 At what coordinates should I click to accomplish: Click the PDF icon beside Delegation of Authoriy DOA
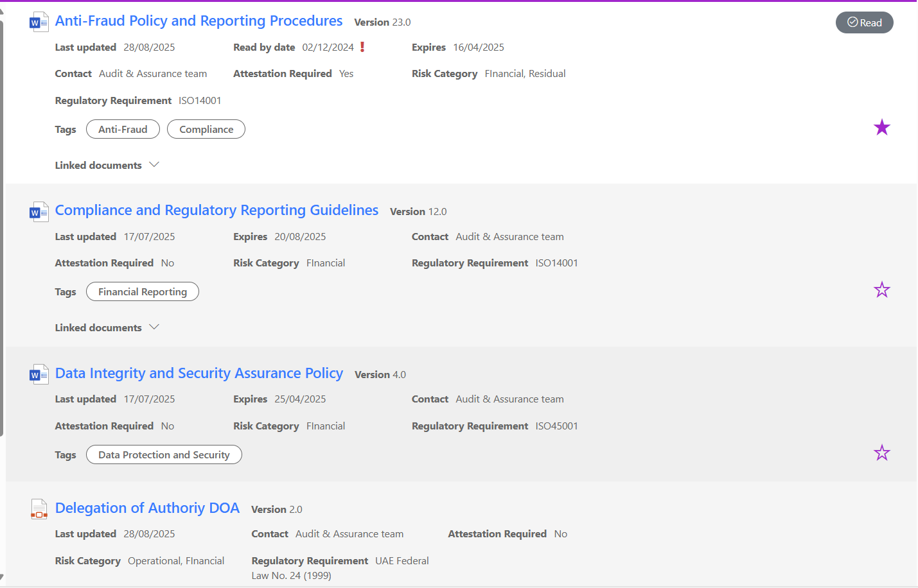(x=39, y=509)
